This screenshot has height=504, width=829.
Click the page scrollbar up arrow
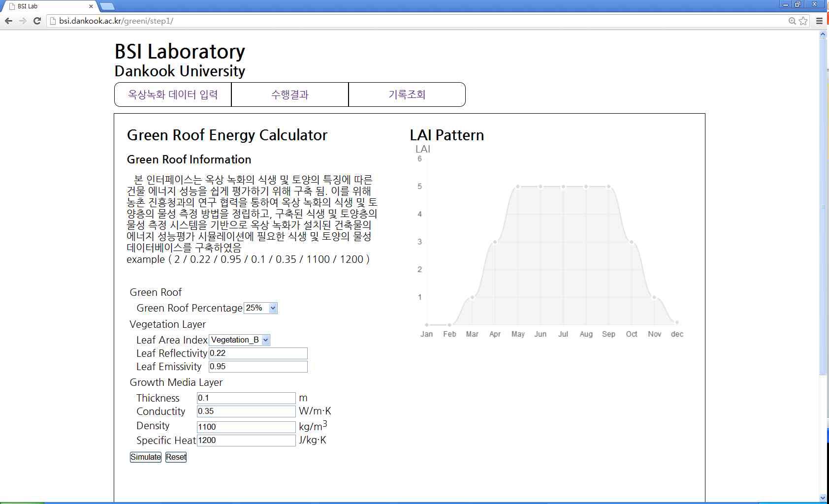(x=823, y=35)
